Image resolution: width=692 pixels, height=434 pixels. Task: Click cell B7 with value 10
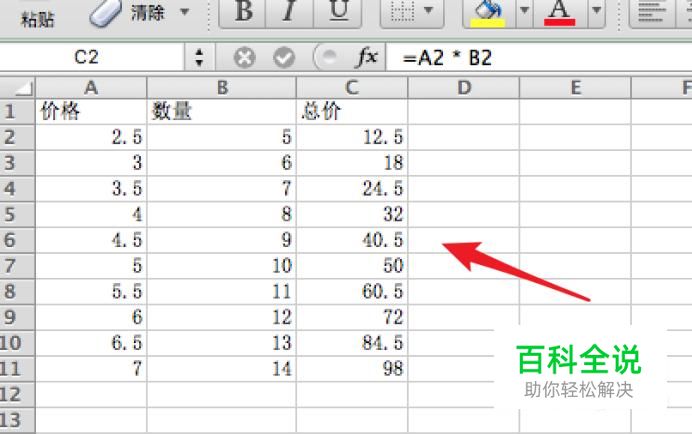click(222, 266)
